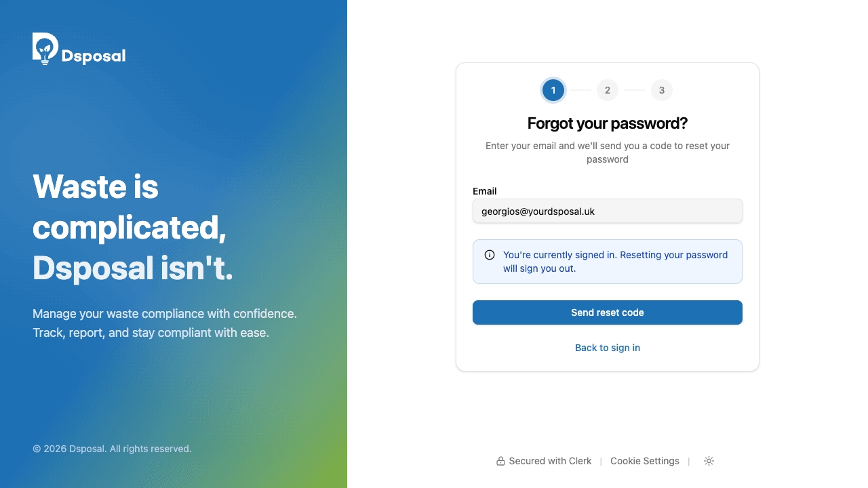Click step 1 circle in the progress indicator
This screenshot has width=868, height=488.
click(x=553, y=90)
